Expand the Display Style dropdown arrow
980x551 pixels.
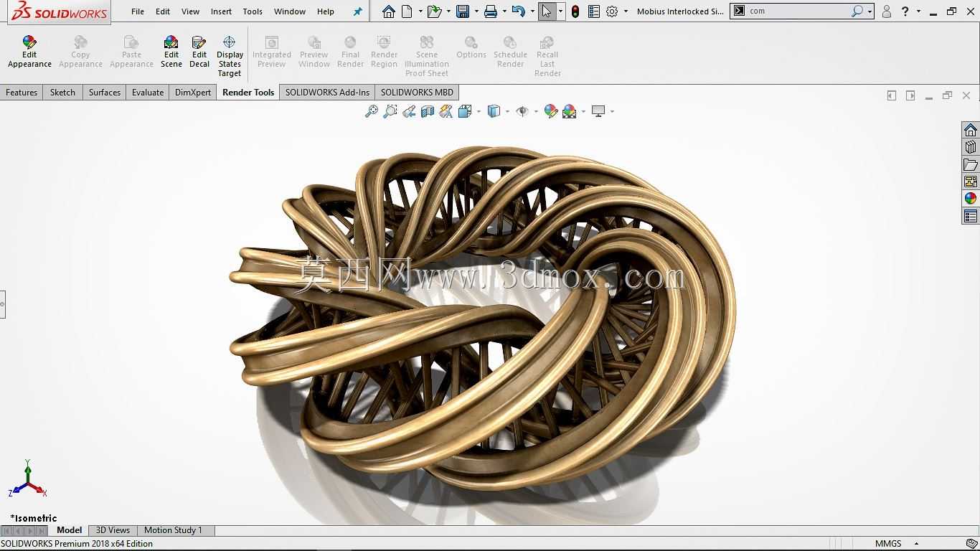(x=507, y=111)
